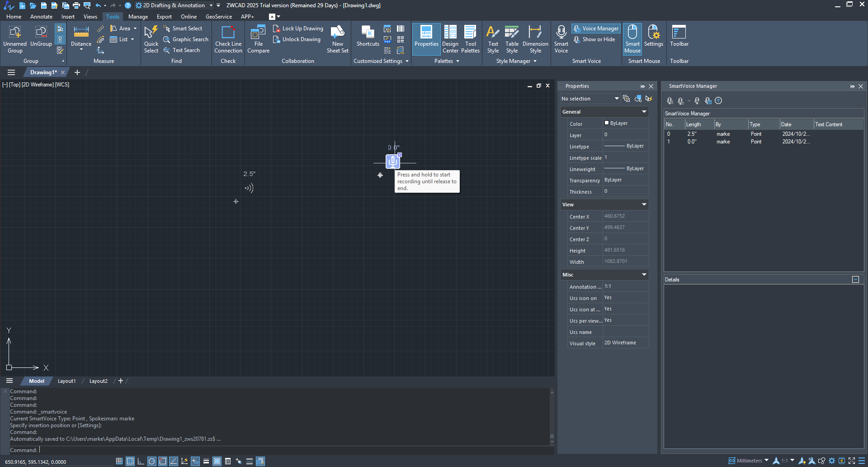The height and width of the screenshot is (467, 868).
Task: Click Smart Select in Find panel
Action: click(x=183, y=29)
